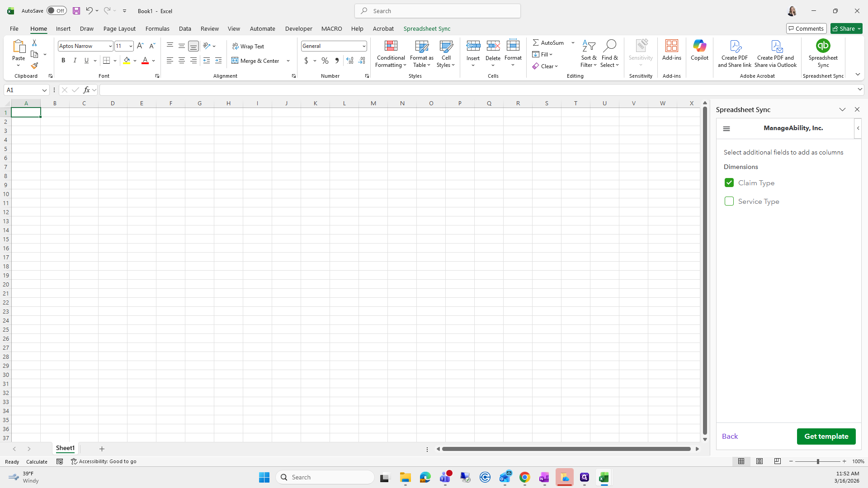This screenshot has height=488, width=868.
Task: Click the Back link in the pane
Action: coord(730,436)
